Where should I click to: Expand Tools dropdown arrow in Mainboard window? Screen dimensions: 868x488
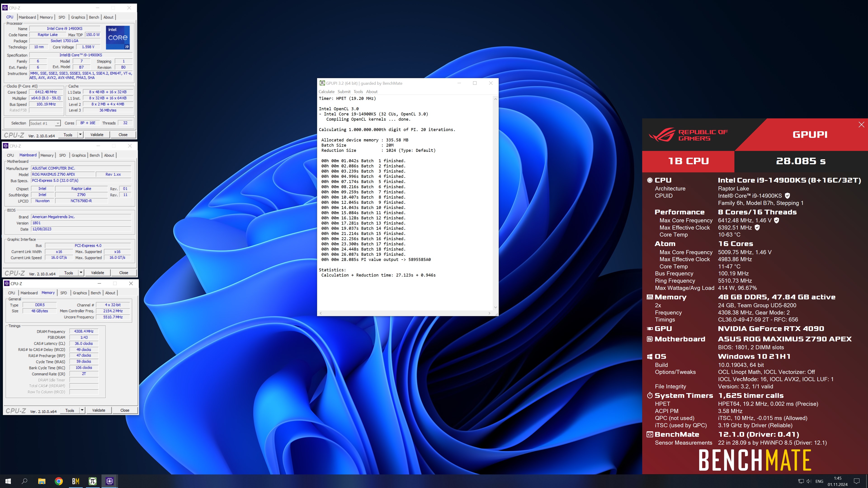click(81, 273)
